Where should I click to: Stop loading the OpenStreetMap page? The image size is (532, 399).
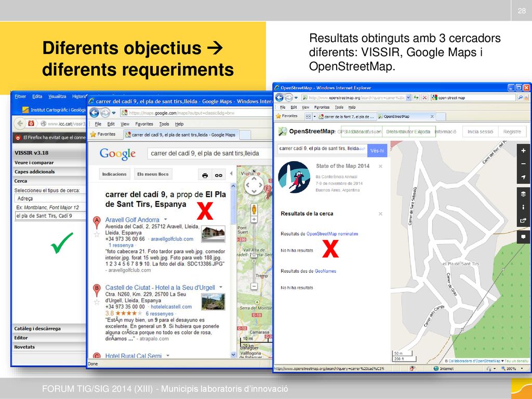coord(424,98)
